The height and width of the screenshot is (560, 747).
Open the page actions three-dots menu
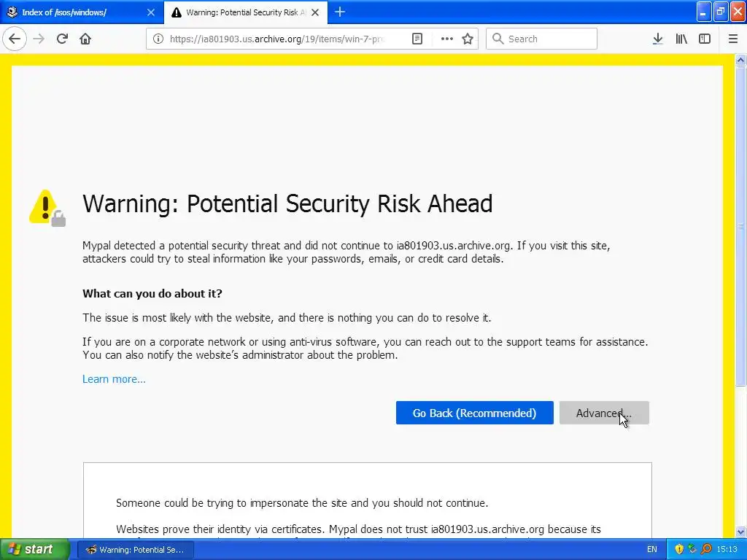pyautogui.click(x=447, y=39)
